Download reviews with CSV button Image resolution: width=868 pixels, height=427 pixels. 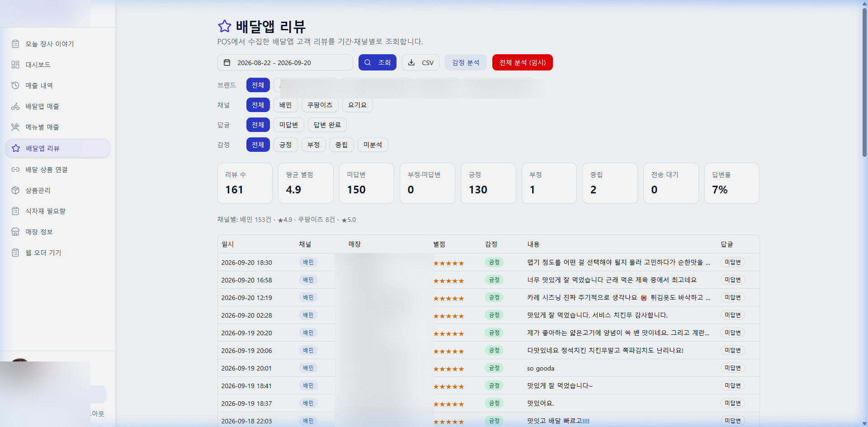(x=420, y=62)
